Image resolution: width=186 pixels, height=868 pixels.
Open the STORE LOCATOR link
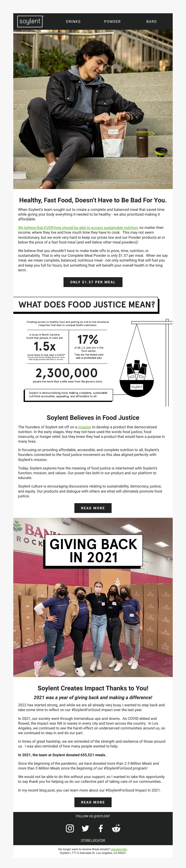[93, 840]
